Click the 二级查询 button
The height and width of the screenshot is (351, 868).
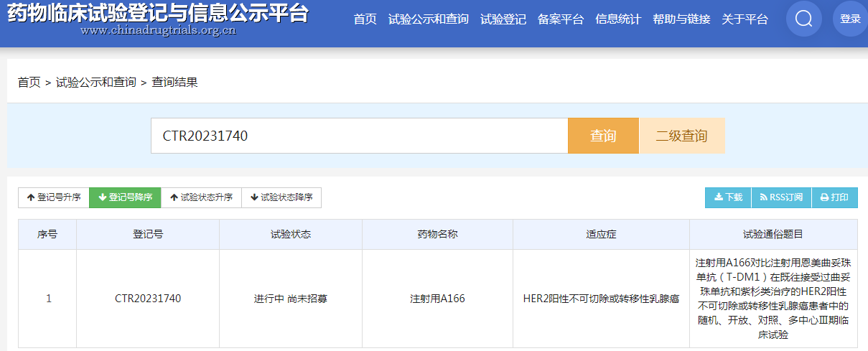[682, 136]
